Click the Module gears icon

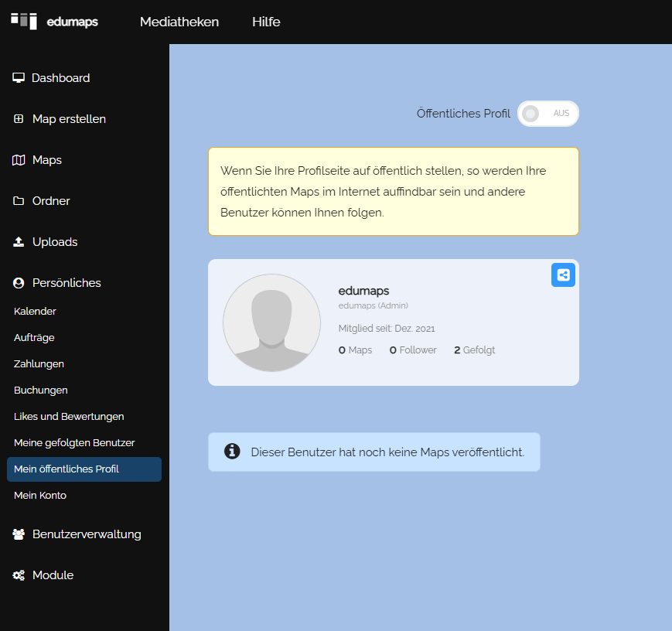tap(19, 575)
